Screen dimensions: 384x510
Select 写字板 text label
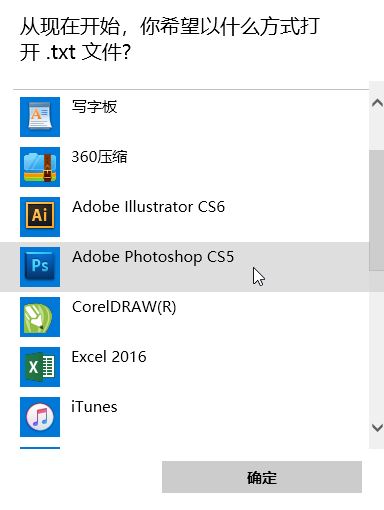[94, 107]
